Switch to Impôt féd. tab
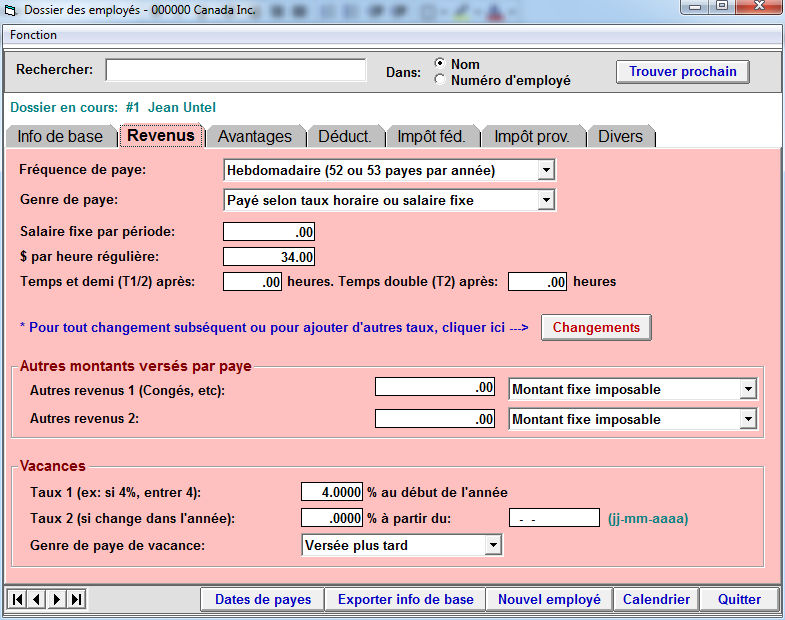This screenshot has height=620, width=785. [x=431, y=136]
